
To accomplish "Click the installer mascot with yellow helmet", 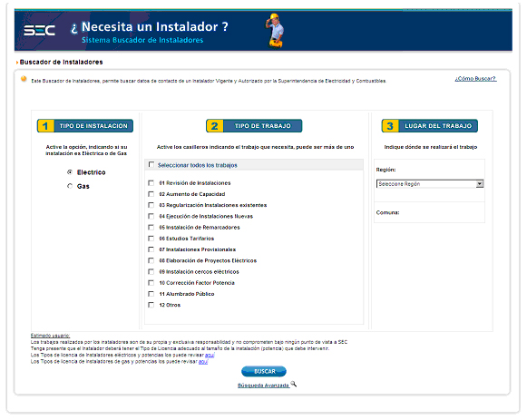I will click(x=276, y=30).
